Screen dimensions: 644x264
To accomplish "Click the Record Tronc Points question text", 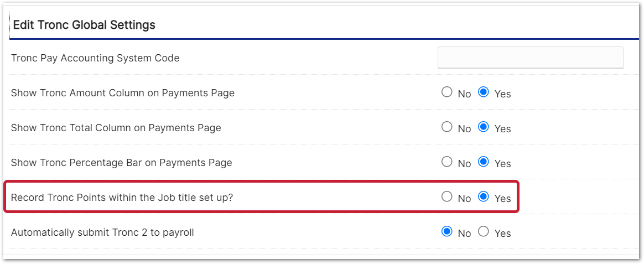I will (x=122, y=198).
